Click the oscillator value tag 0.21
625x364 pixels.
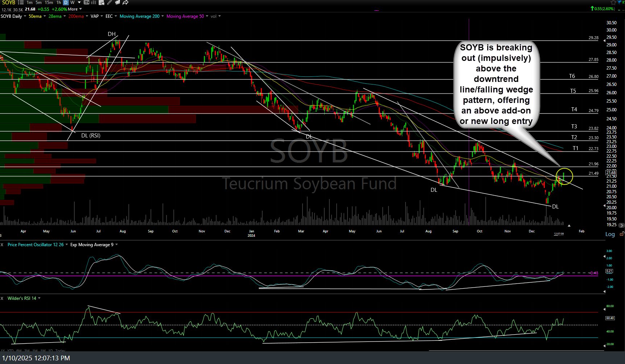[x=609, y=271]
